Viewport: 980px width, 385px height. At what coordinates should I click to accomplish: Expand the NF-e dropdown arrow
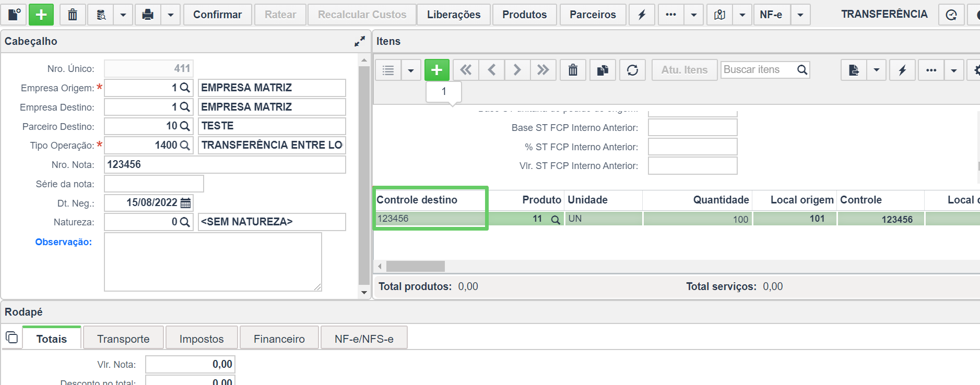800,15
